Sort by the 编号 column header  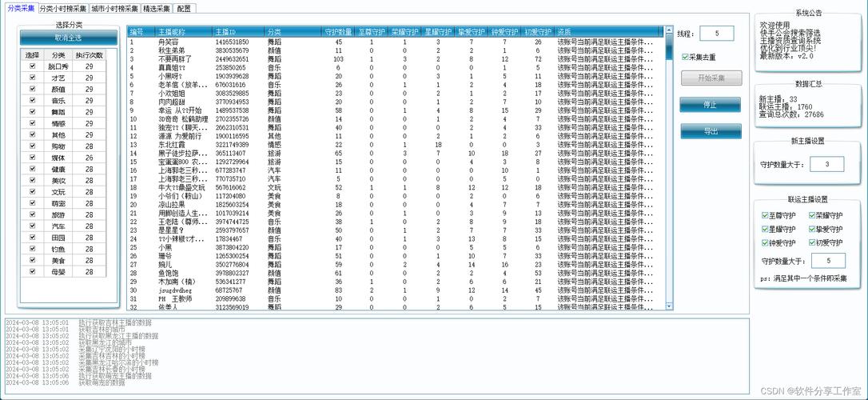tap(141, 31)
